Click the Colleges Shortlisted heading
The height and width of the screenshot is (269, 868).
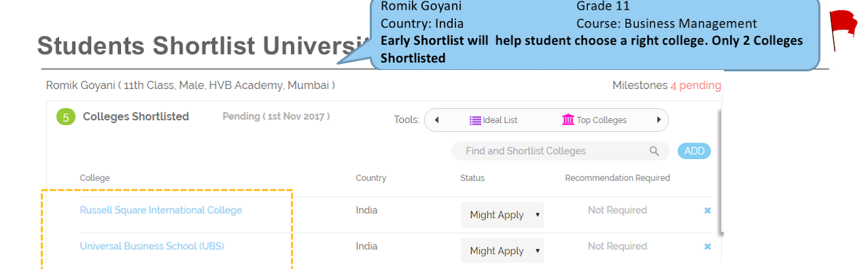(x=136, y=116)
